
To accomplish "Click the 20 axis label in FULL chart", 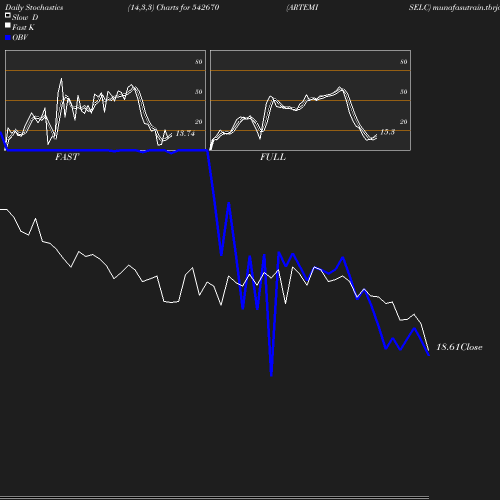I will (x=404, y=122).
